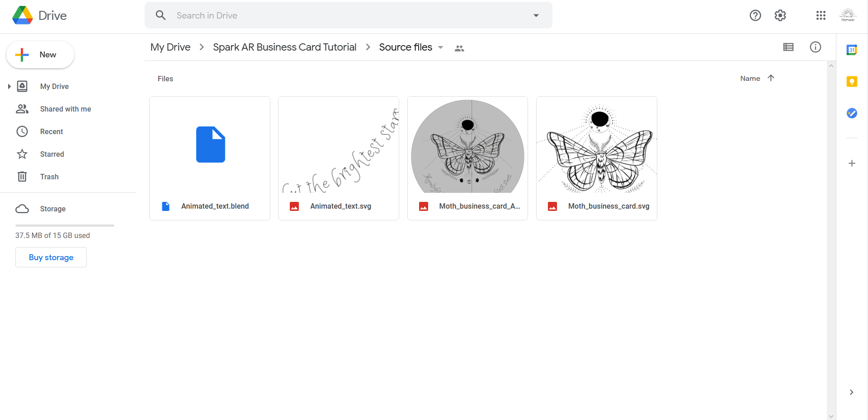Select Animated_text.svg thumbnail preview
The image size is (868, 420).
tap(339, 145)
